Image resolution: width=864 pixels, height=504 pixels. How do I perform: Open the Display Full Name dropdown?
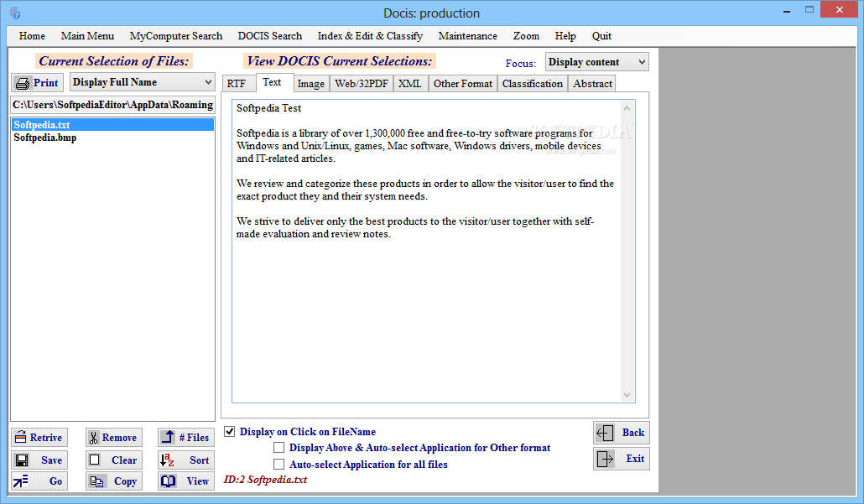[142, 82]
